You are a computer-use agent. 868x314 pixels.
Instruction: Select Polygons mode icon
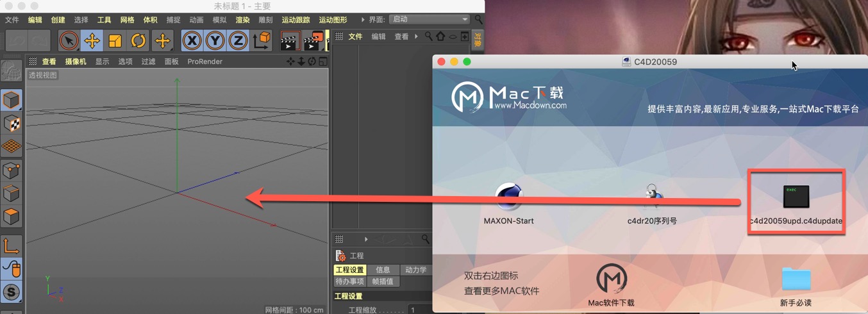click(x=11, y=217)
